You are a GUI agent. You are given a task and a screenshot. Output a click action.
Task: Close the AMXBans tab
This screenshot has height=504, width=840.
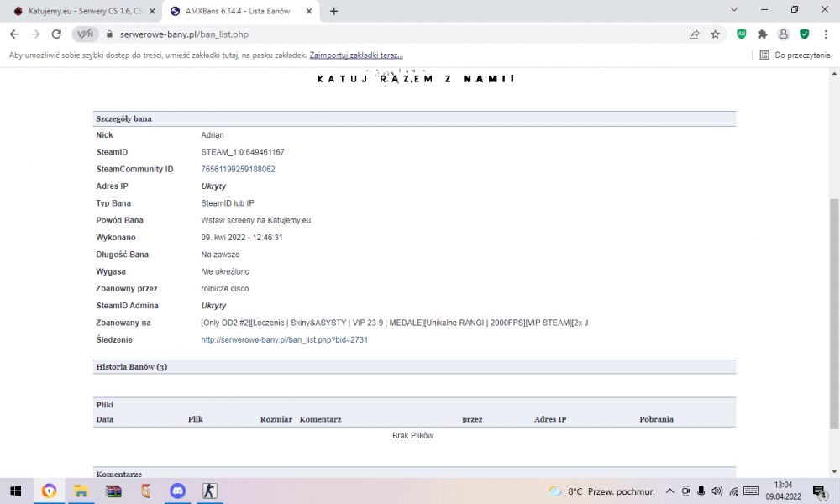pyautogui.click(x=309, y=11)
